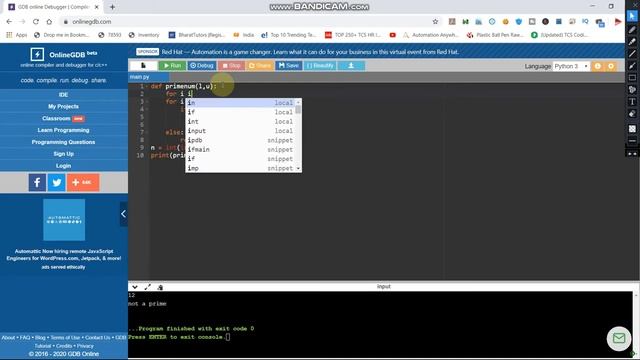
Task: Select the pencil drawing tool
Action: click(x=632, y=29)
